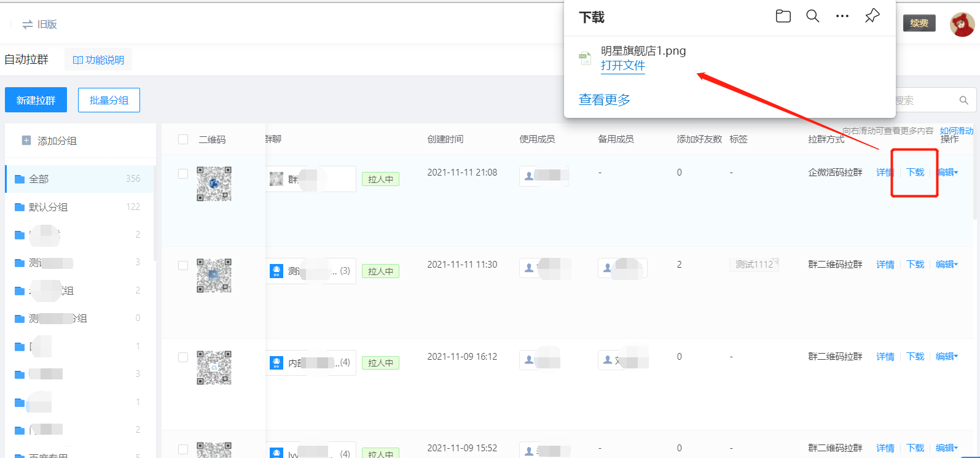
Task: Click the 企微活码拉群 cell
Action: click(835, 173)
